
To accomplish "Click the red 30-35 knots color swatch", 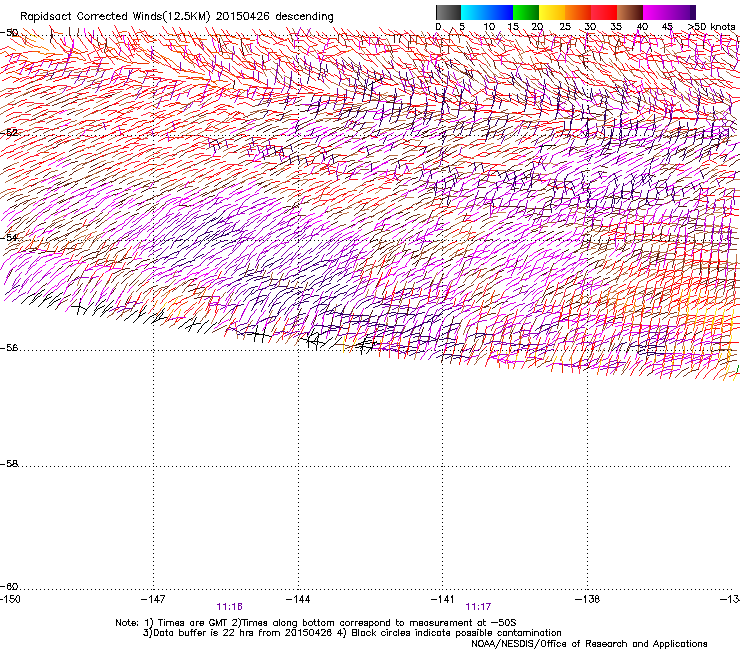I will point(604,12).
